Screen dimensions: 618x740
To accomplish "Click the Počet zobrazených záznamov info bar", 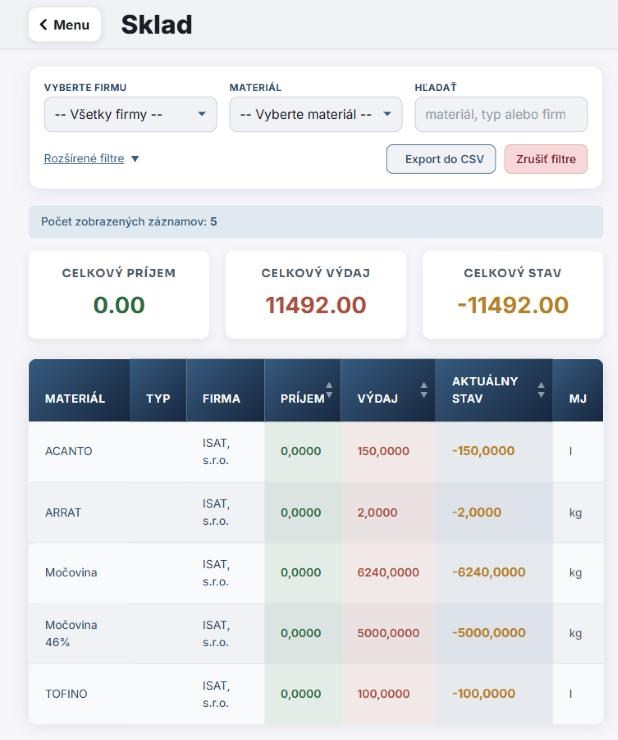I will coord(316,222).
